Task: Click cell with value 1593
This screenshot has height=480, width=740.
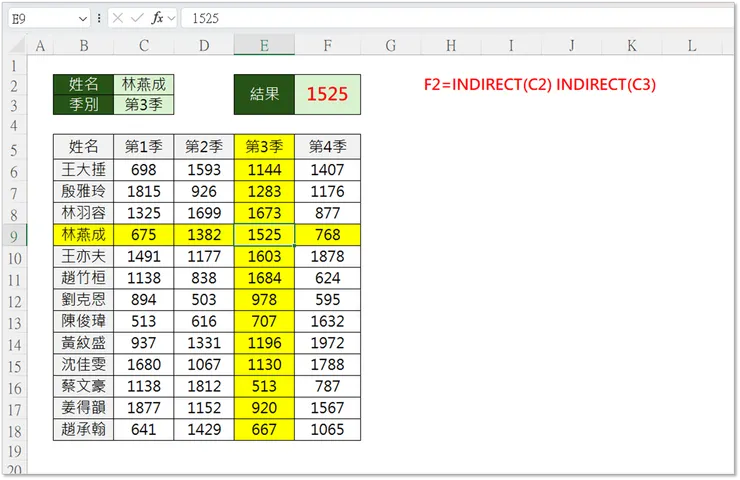Action: [204, 169]
